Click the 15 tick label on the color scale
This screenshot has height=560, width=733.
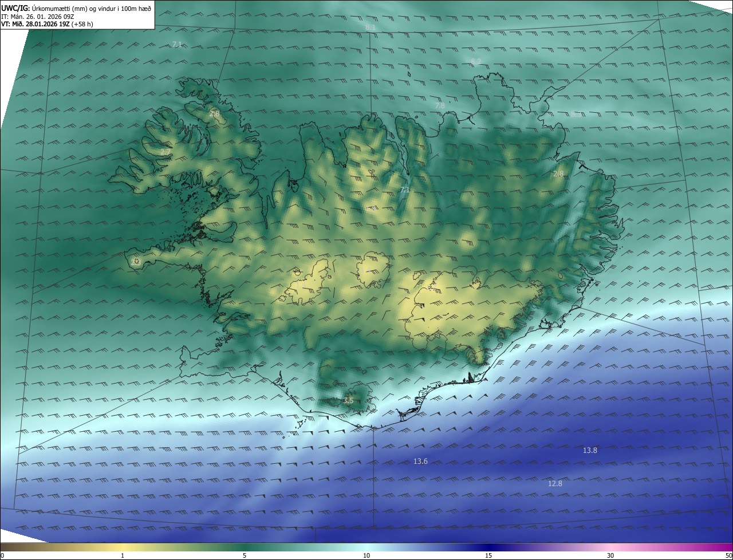click(488, 555)
